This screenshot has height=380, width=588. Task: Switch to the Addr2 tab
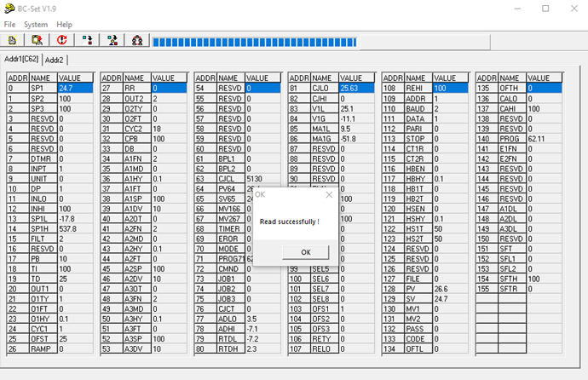(x=55, y=60)
